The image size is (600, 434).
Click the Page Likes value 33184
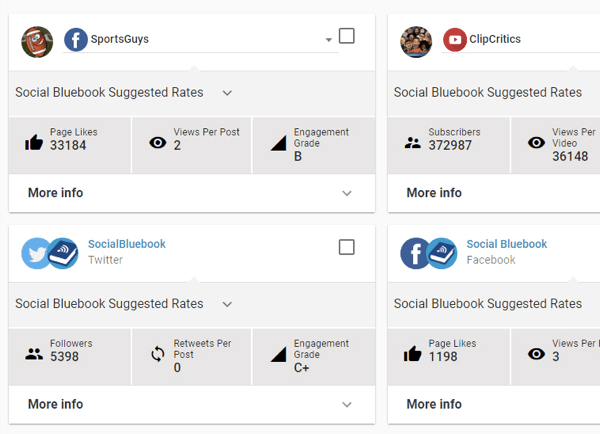point(68,145)
